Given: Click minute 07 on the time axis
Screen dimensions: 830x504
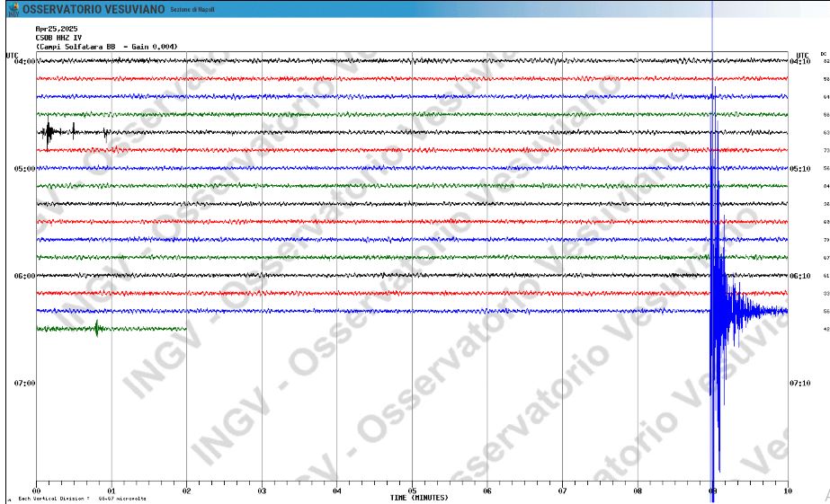Looking at the screenshot, I should [x=563, y=491].
